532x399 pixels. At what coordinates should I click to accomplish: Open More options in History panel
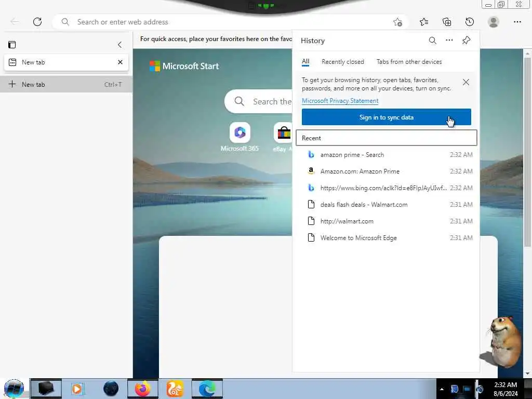click(x=449, y=41)
